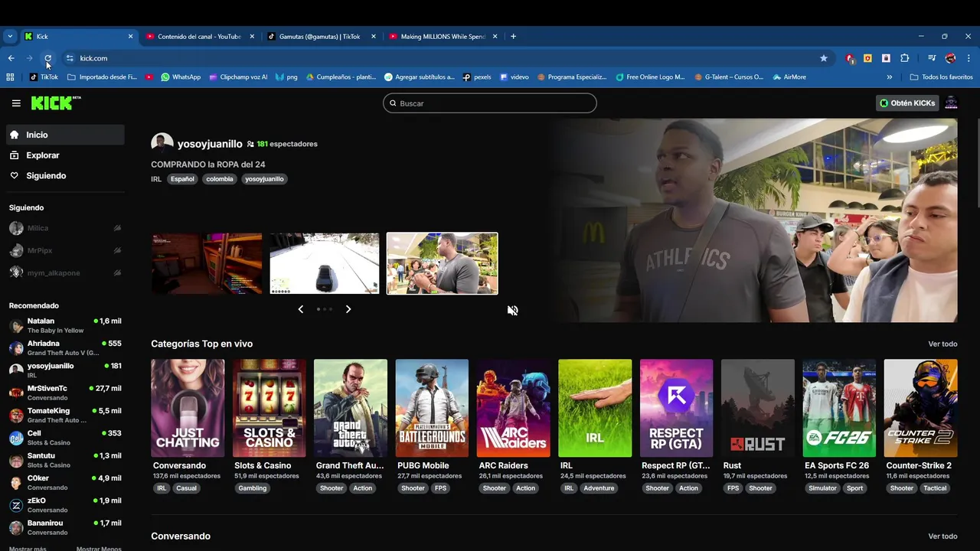The width and height of the screenshot is (980, 551).
Task: Go back to previous browser page
Action: [11, 58]
